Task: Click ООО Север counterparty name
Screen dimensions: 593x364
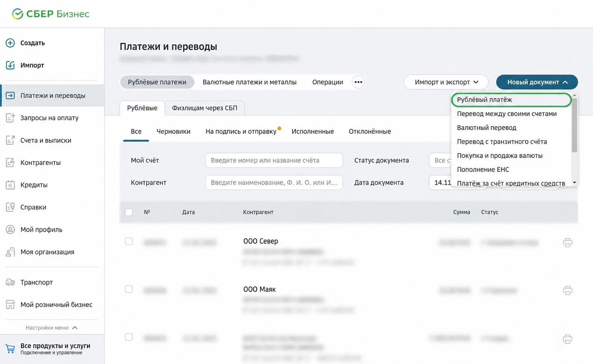Action: 260,242
